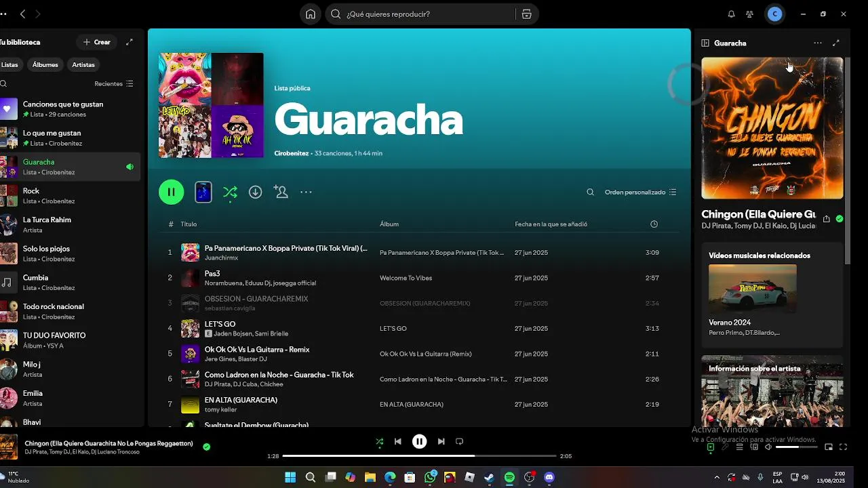Play EN ALTA (GUARACHA) track

[420, 405]
